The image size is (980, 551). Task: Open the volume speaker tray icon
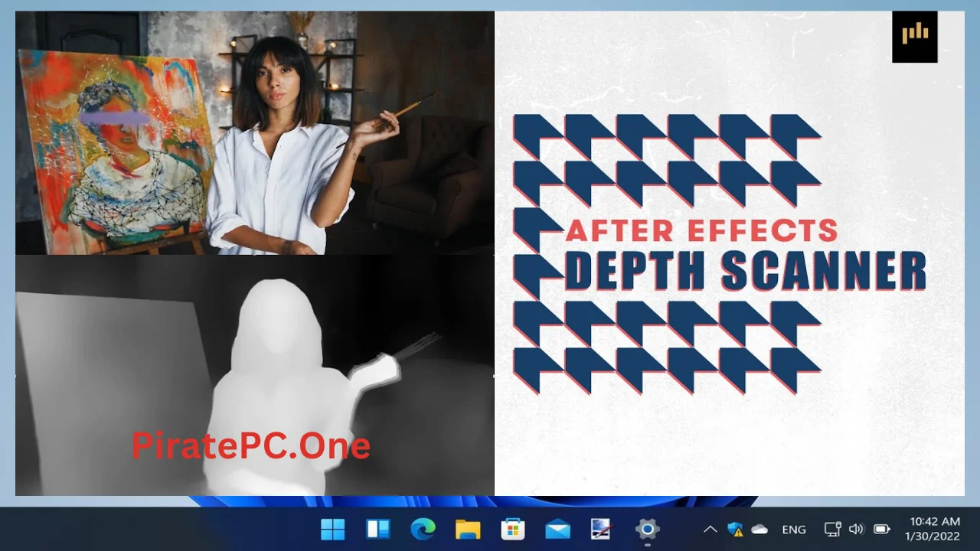(857, 529)
